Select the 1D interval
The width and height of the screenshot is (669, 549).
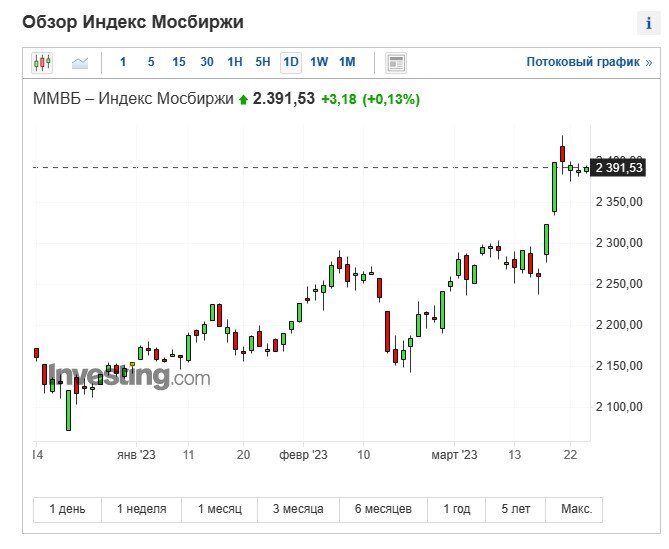tap(291, 63)
